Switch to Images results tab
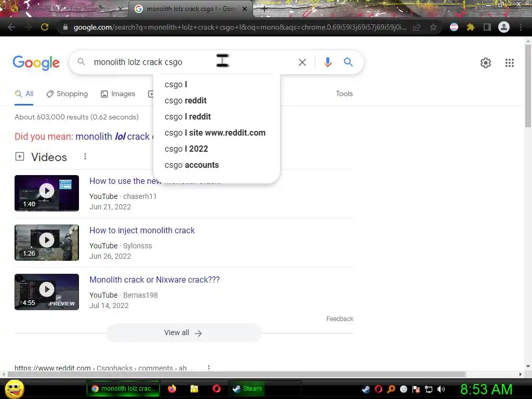The height and width of the screenshot is (399, 532). click(x=118, y=94)
